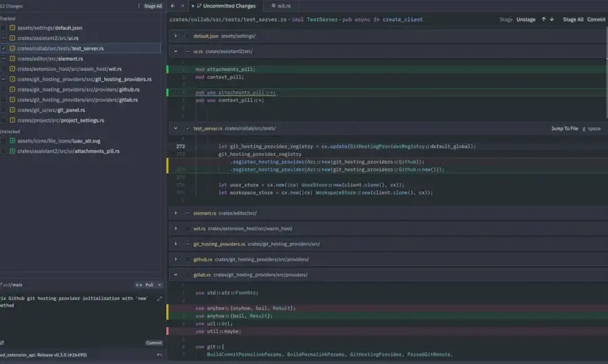Toggle staged checkbox for editor element.rs
The width and height of the screenshot is (608, 364).
[x=3, y=59]
